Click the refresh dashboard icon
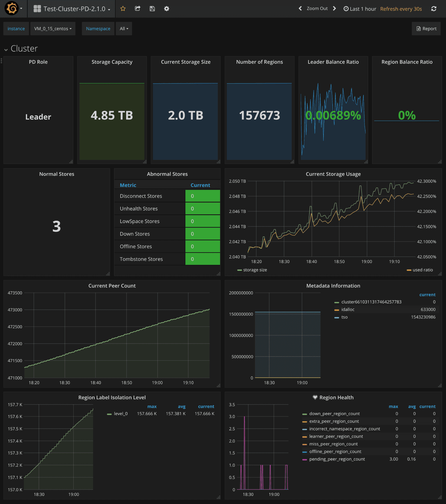446x504 pixels. [434, 9]
